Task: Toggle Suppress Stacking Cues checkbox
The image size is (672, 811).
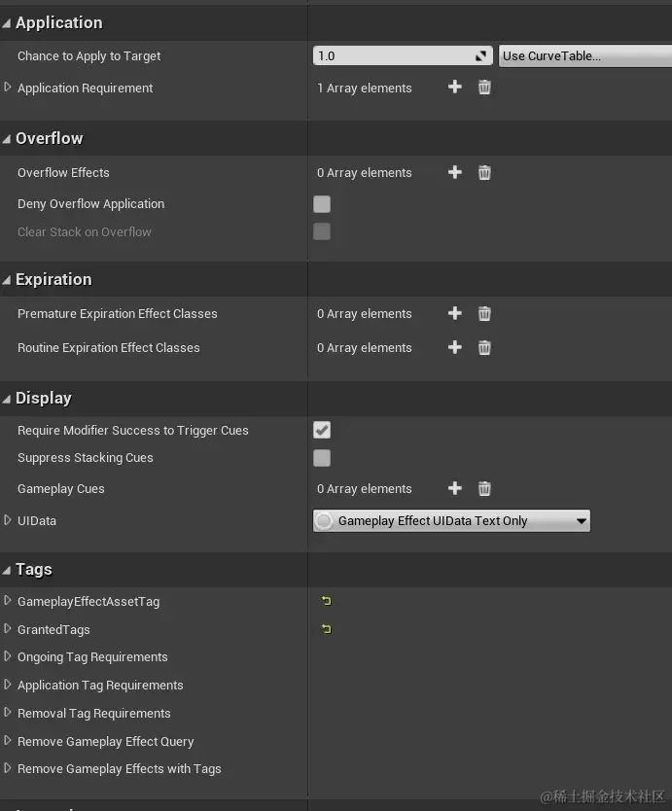Action: tap(322, 458)
